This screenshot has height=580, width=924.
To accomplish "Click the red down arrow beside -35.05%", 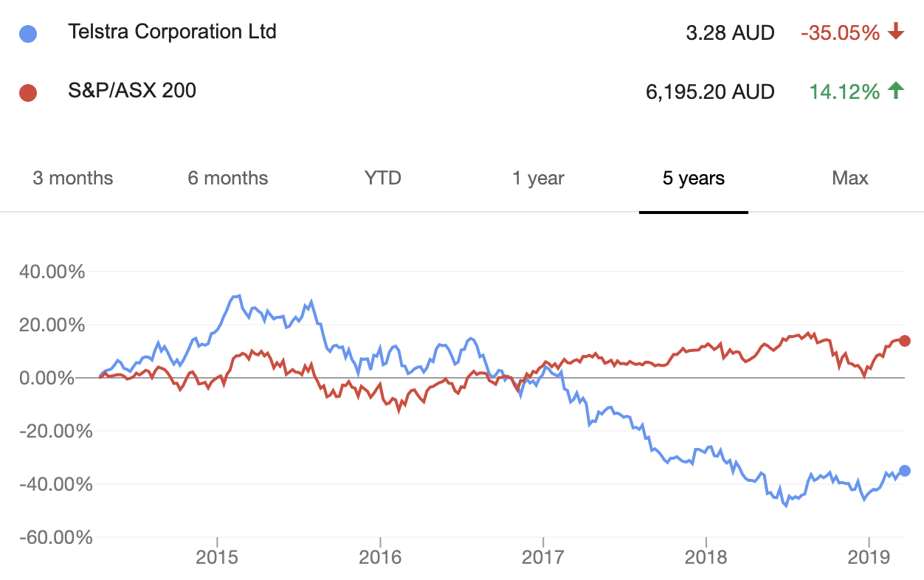I will point(896,32).
